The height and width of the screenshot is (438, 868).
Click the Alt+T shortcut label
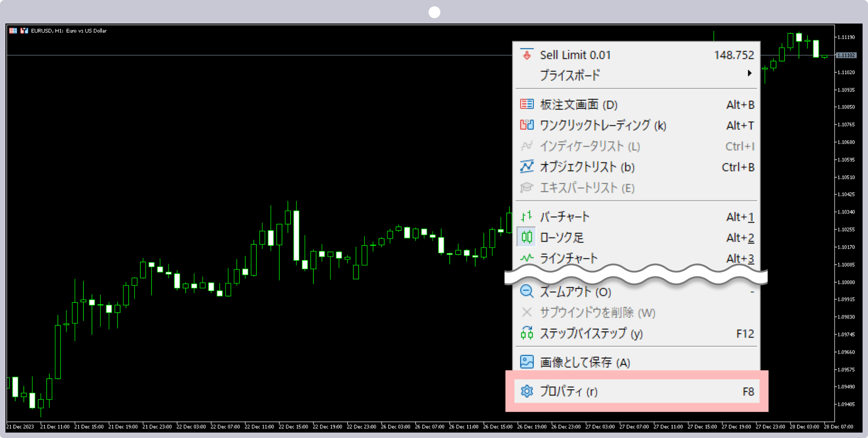click(x=740, y=125)
